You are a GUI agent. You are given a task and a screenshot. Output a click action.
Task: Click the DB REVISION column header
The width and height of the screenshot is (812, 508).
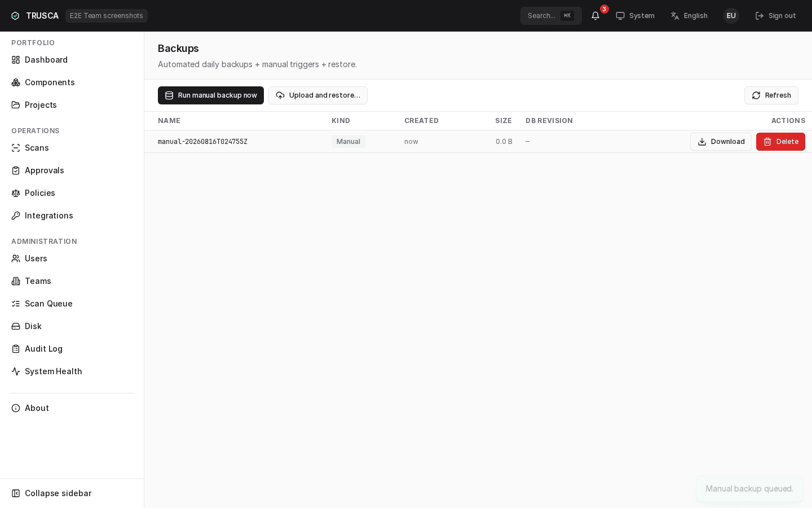click(x=549, y=121)
